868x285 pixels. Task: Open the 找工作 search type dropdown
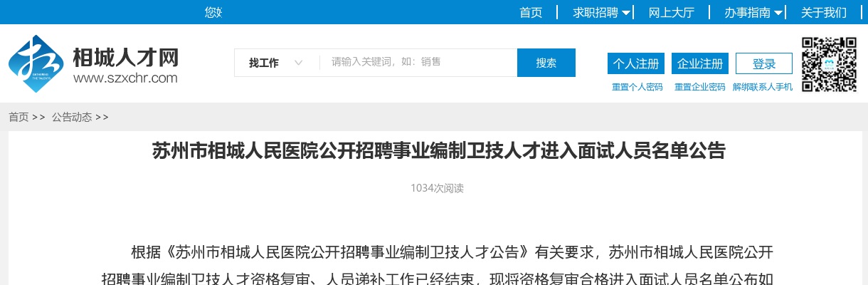click(276, 63)
